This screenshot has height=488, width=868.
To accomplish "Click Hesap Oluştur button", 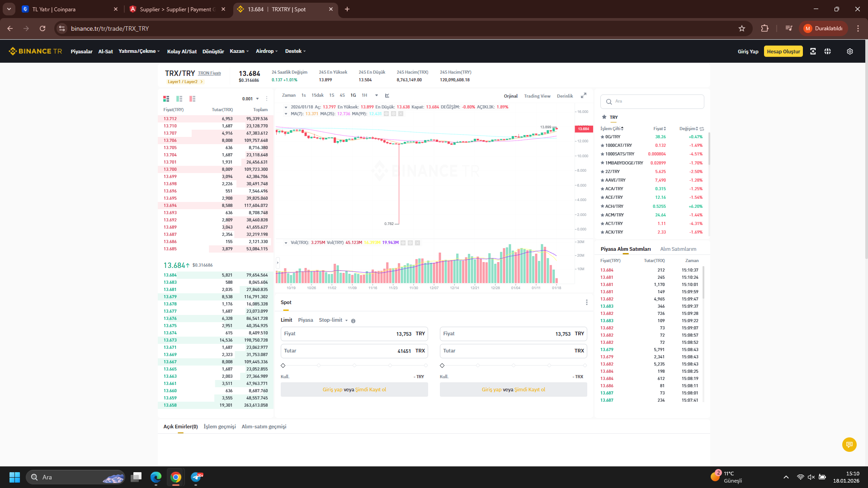I will [783, 52].
